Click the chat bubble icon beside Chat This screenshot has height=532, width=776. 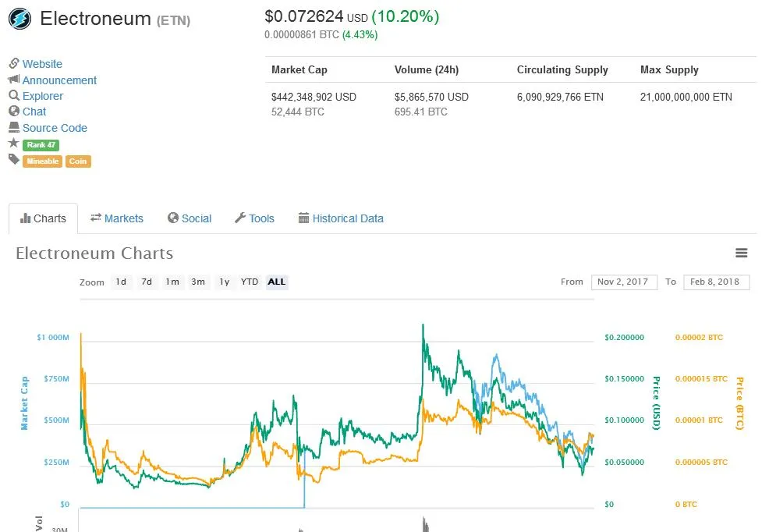coord(14,111)
